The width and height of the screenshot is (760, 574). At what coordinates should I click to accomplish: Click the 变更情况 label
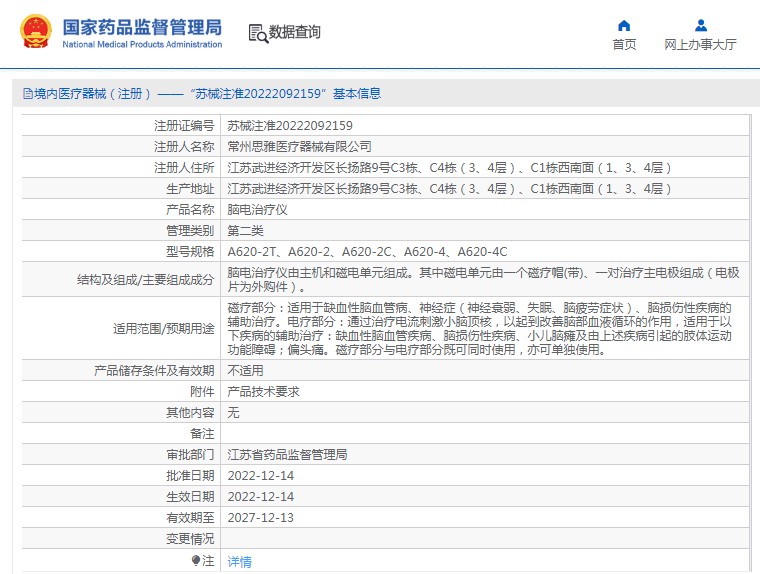point(190,539)
